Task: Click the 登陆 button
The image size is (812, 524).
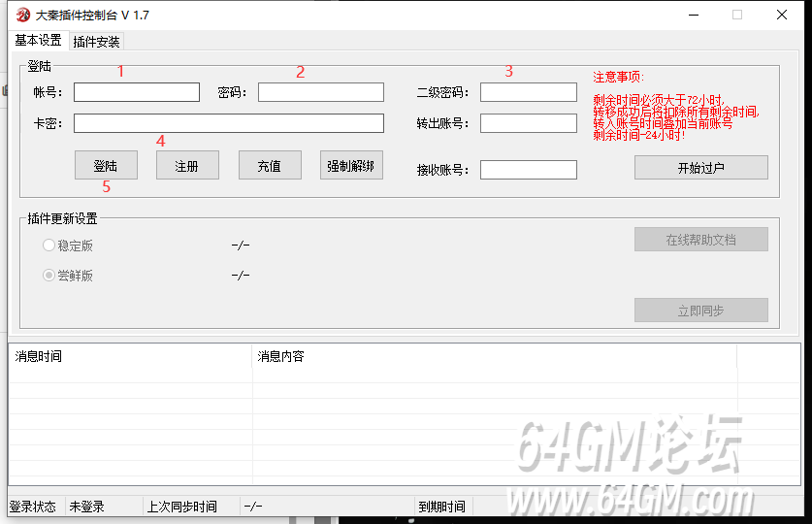Action: click(x=106, y=166)
